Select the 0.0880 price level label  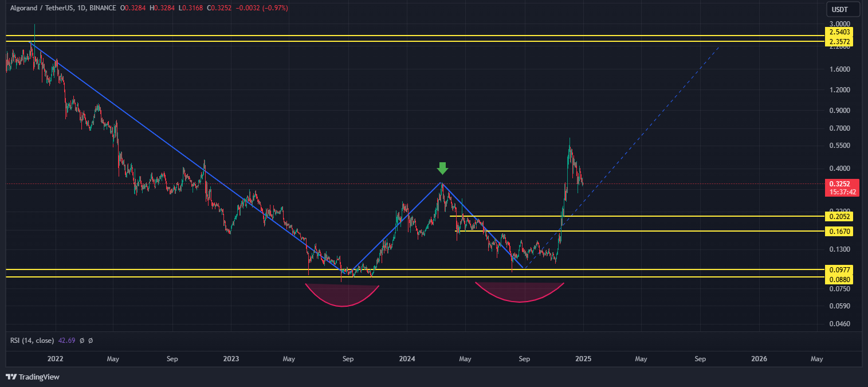coord(839,279)
